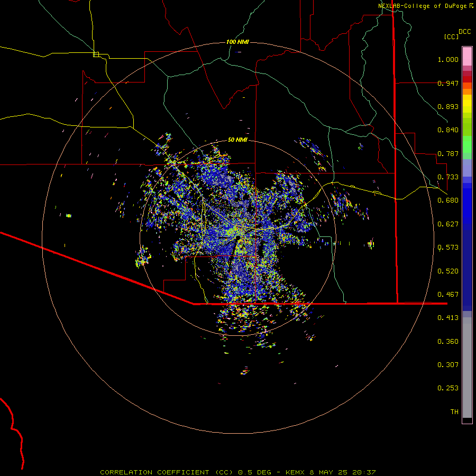Click the 100 NMI range ring label
This screenshot has width=476, height=476.
[237, 42]
